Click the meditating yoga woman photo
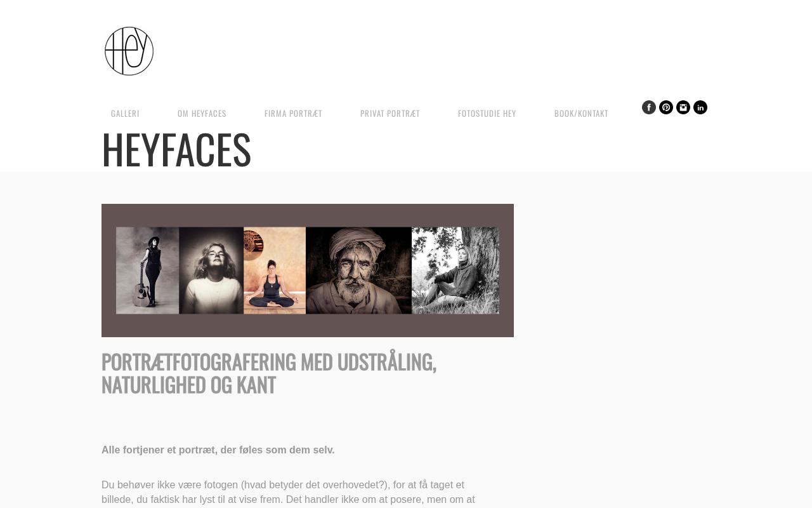 (275, 271)
